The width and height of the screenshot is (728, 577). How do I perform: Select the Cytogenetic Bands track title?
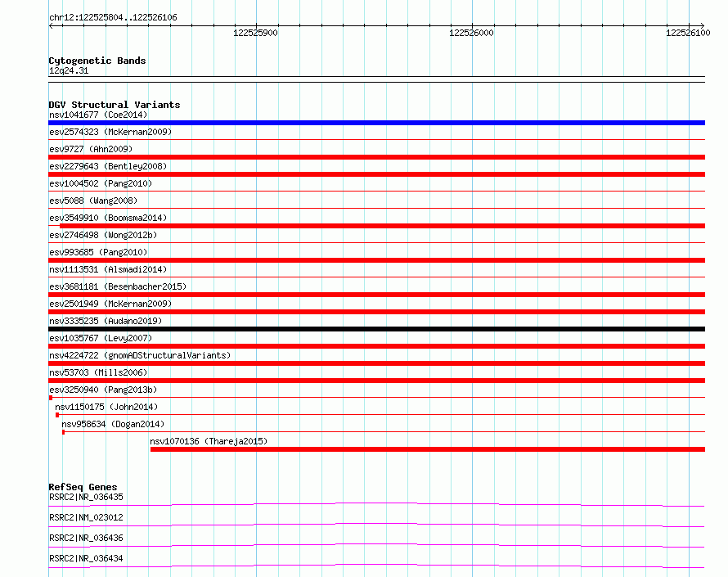pos(97,61)
